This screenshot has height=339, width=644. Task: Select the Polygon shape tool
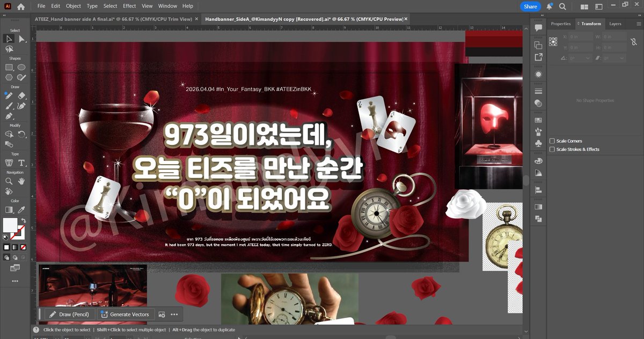pyautogui.click(x=9, y=77)
